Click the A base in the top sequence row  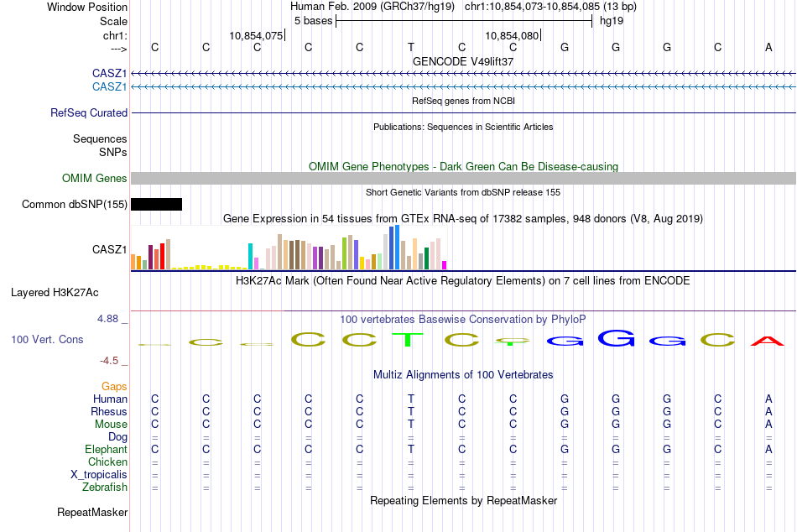pyautogui.click(x=768, y=47)
